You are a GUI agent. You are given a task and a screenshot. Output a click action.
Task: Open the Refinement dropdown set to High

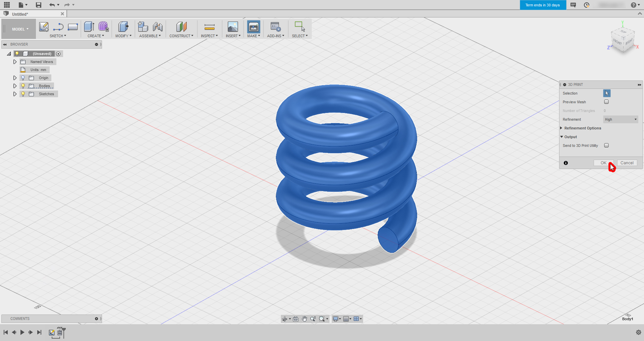[621, 119]
